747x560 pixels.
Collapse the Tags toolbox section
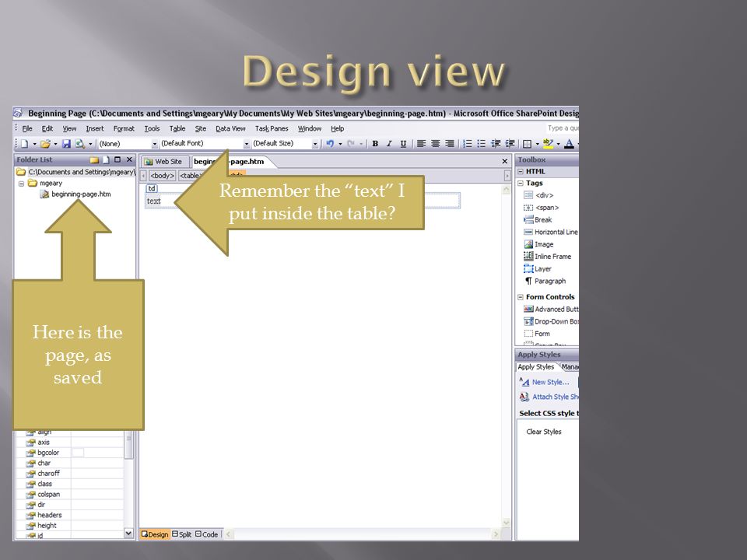point(521,184)
